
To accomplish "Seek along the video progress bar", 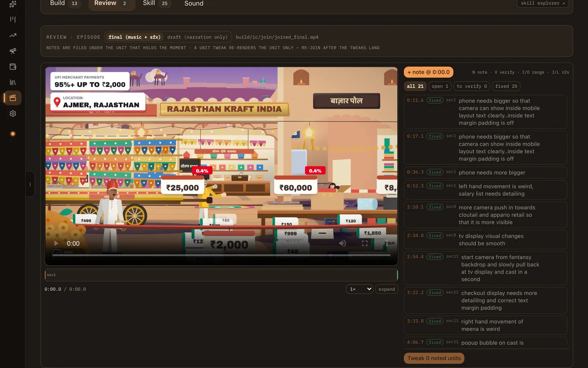I will 221,255.
